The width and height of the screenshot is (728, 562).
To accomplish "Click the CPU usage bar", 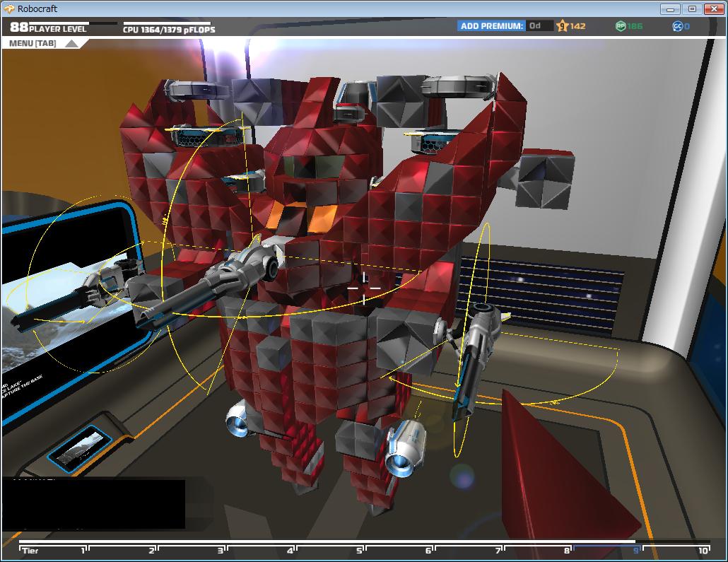I will point(167,23).
